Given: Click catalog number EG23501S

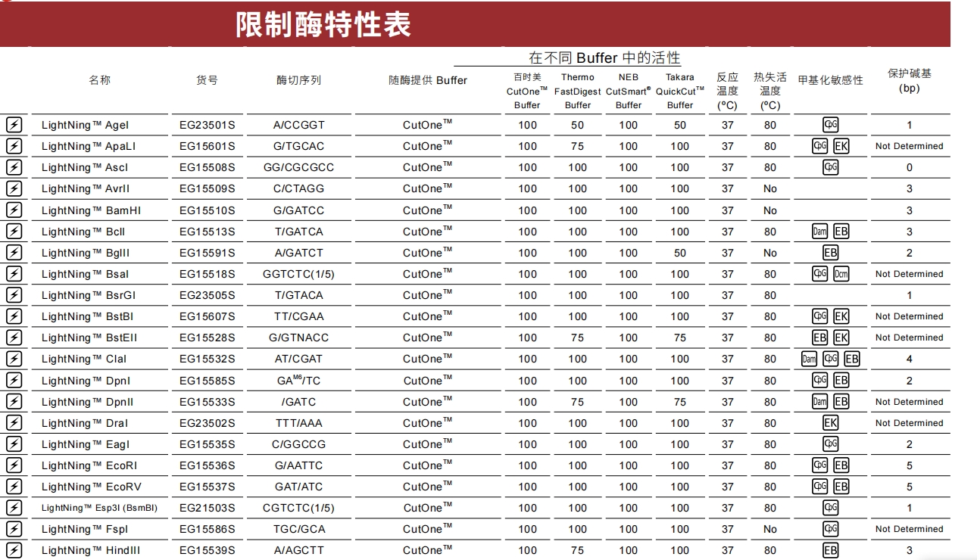Looking at the screenshot, I should pos(207,125).
